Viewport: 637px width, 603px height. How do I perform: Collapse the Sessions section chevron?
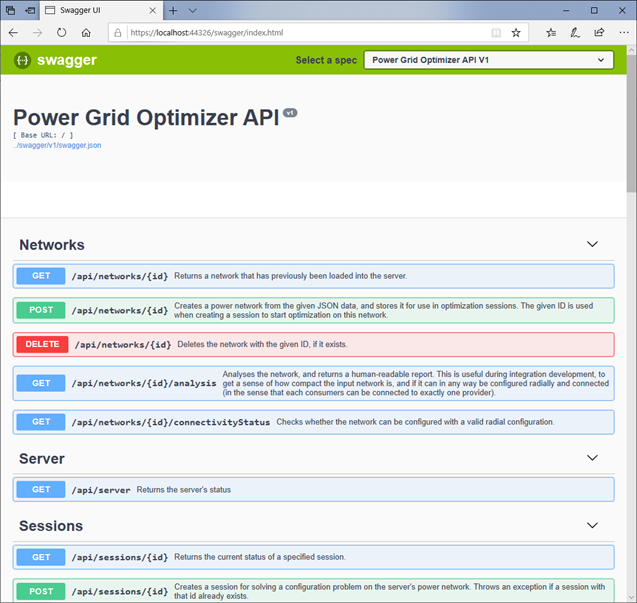(x=592, y=525)
